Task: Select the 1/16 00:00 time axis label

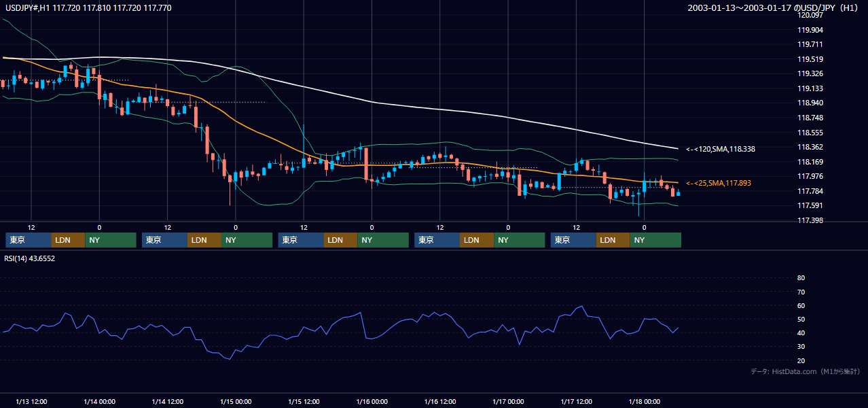Action: tap(372, 401)
